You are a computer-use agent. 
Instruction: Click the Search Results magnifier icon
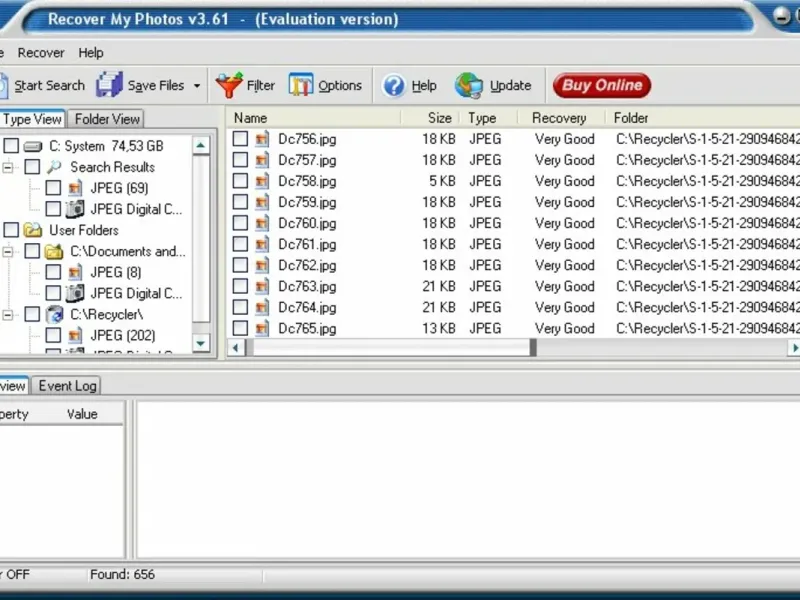[x=54, y=167]
